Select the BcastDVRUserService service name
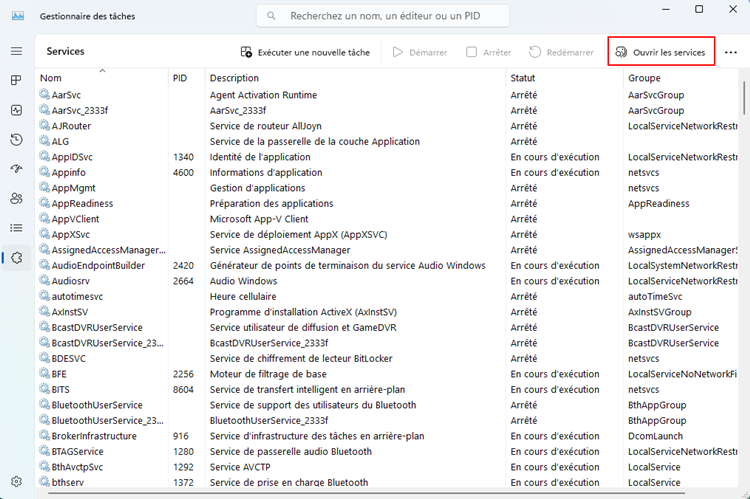The image size is (750, 499). coord(97,328)
